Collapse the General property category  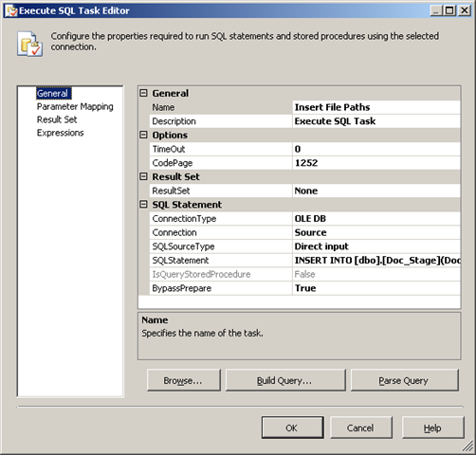[143, 93]
